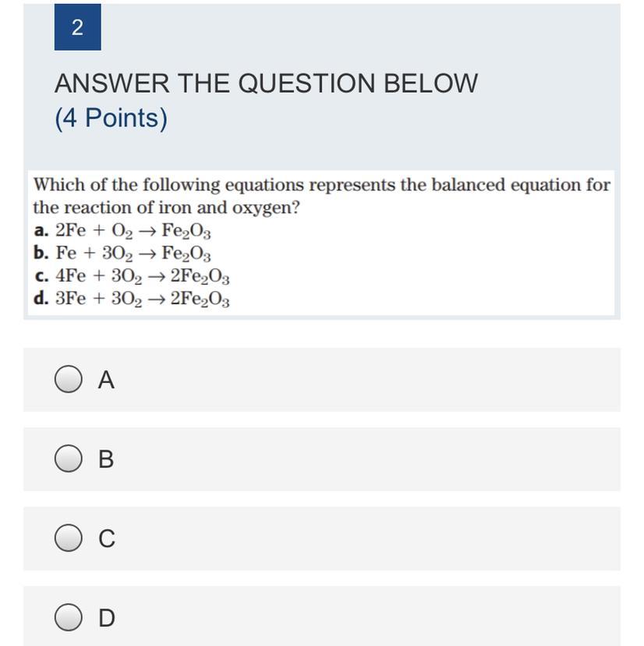Select radio button for answer B
This screenshot has height=646, width=644.
tap(69, 459)
